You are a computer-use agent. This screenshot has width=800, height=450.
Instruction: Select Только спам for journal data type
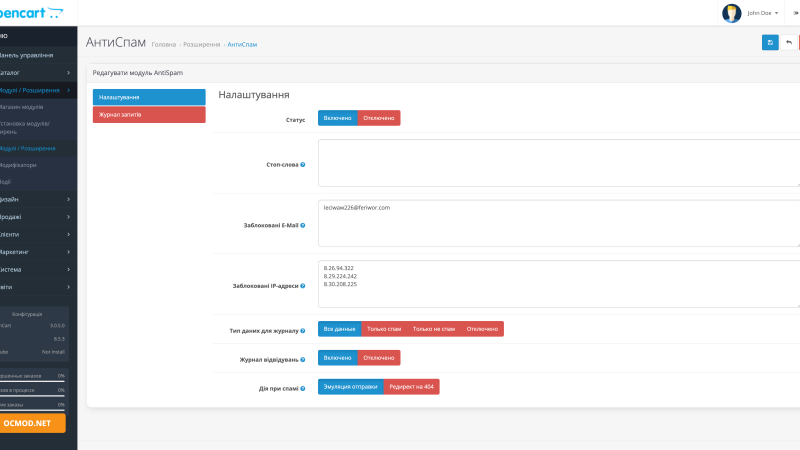[x=384, y=329]
